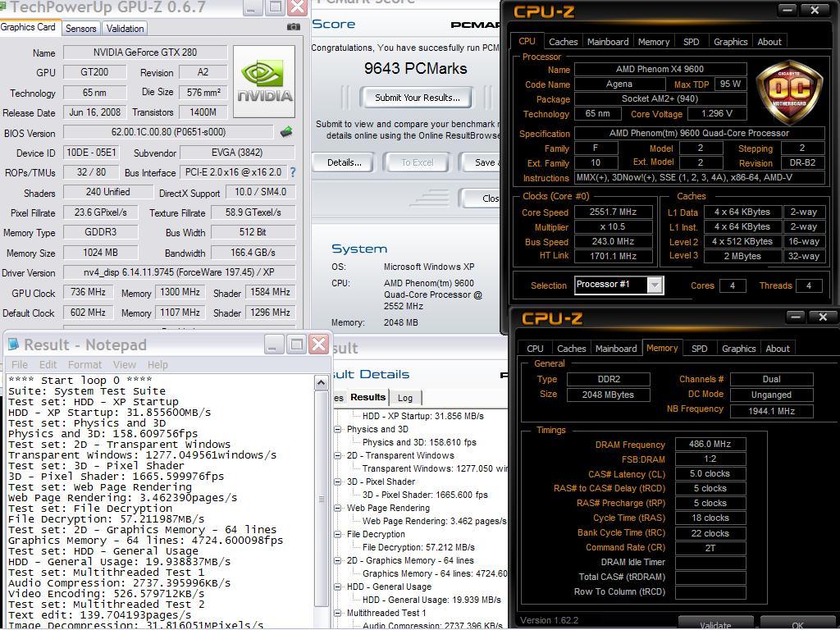Click the Notepad icon in Result title bar
The width and height of the screenshot is (840, 630).
pos(13,344)
